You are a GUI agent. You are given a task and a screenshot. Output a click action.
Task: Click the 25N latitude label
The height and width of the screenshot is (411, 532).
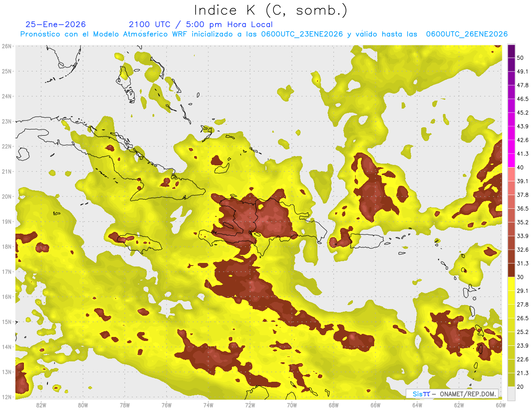click(7, 71)
